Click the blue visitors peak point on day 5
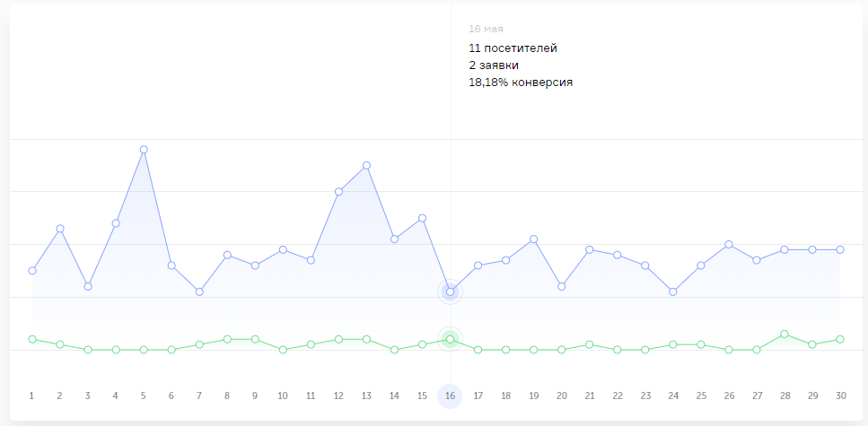 (x=144, y=150)
